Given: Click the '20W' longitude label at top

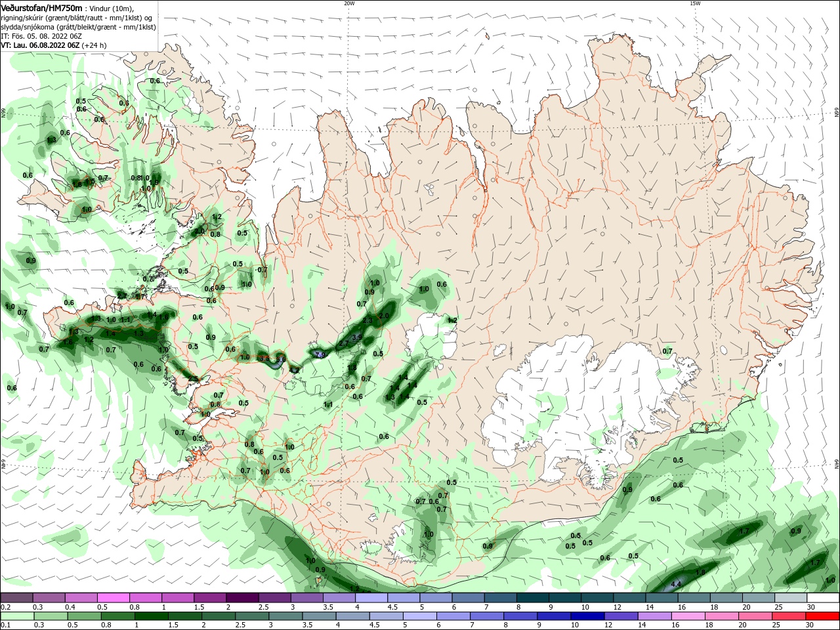Looking at the screenshot, I should click(349, 3).
